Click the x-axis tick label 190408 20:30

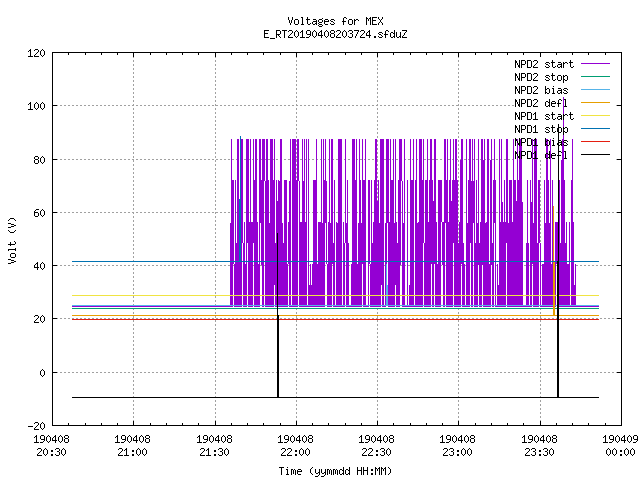click(51, 446)
